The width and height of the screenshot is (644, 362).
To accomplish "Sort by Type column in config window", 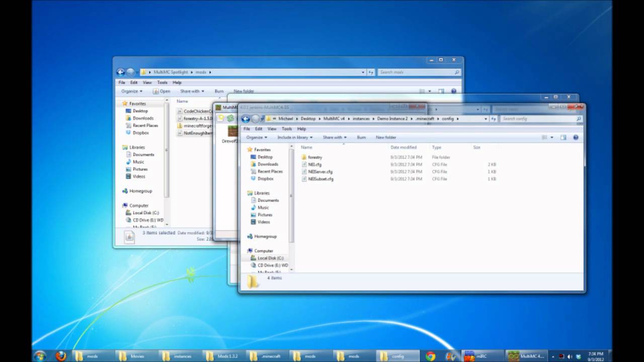I will 436,147.
